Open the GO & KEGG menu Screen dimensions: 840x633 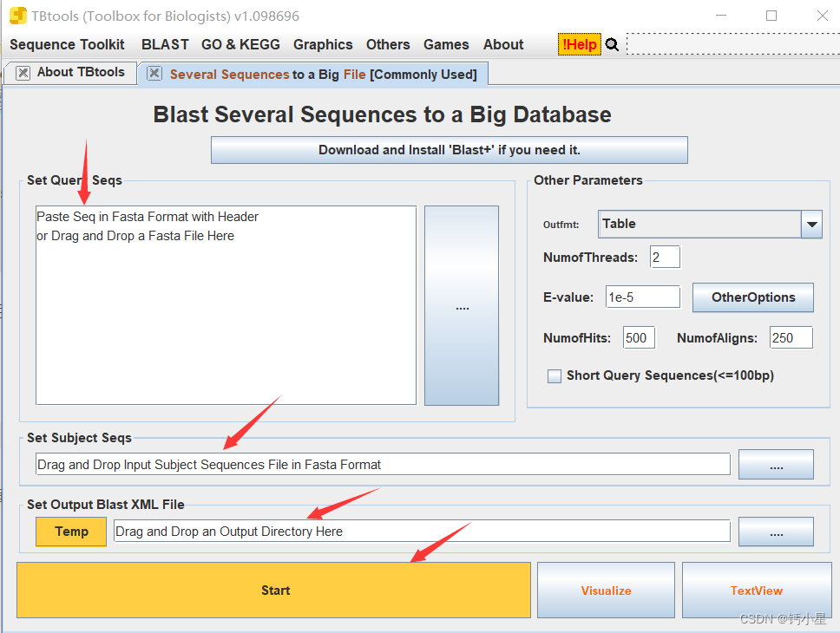(240, 44)
